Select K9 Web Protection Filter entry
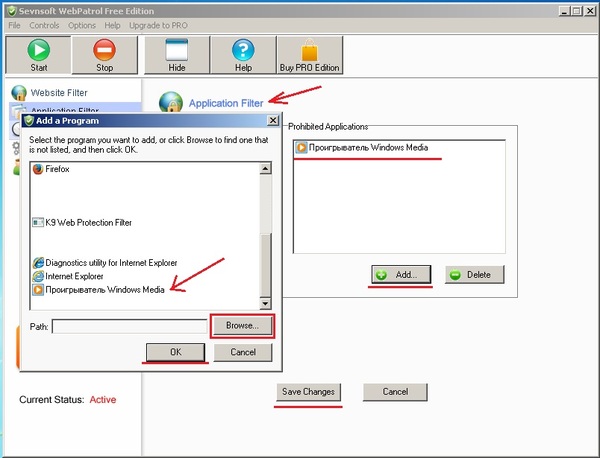600x458 pixels. [x=88, y=222]
